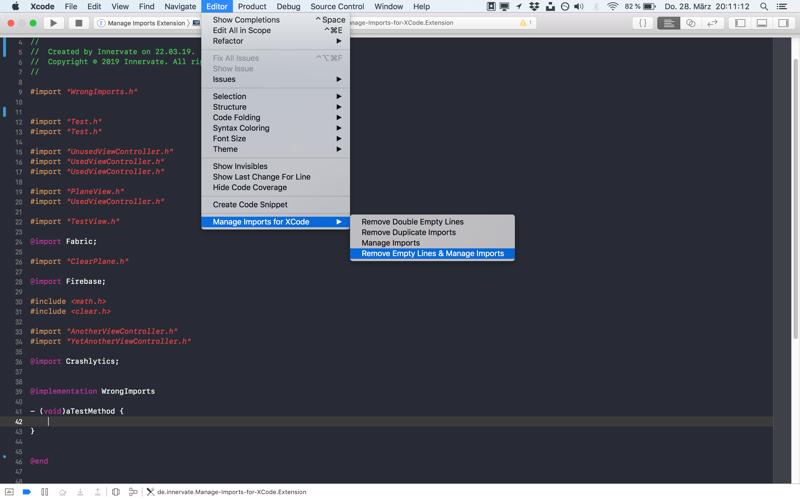Choose Show Completions from Editor menu
The width and height of the screenshot is (800, 500).
[x=276, y=20]
